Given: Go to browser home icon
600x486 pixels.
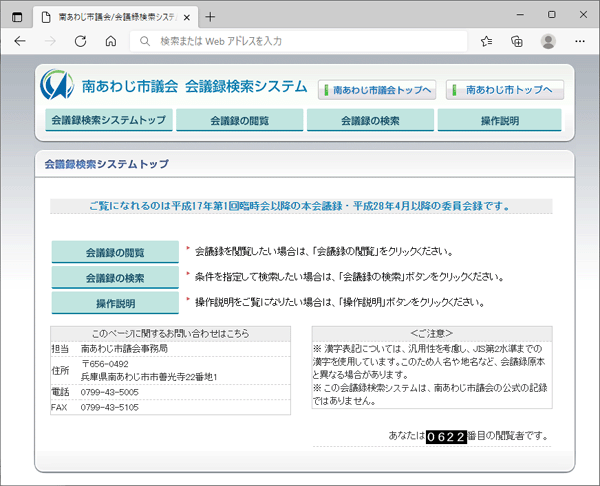Looking at the screenshot, I should [111, 41].
